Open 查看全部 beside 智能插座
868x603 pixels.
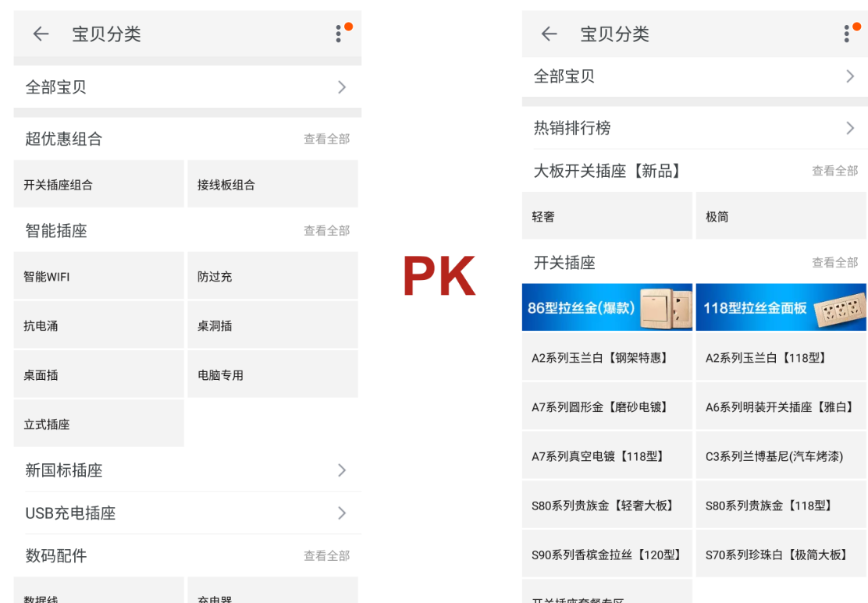coord(327,230)
